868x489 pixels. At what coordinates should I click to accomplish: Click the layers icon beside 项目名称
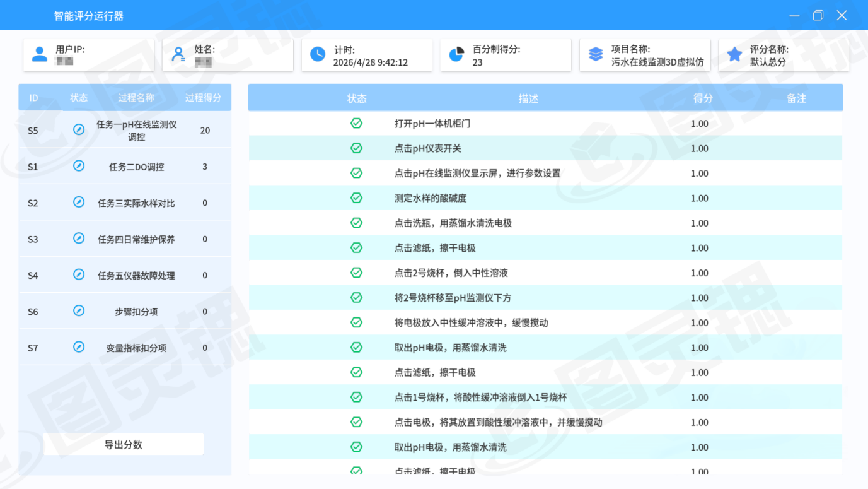596,55
